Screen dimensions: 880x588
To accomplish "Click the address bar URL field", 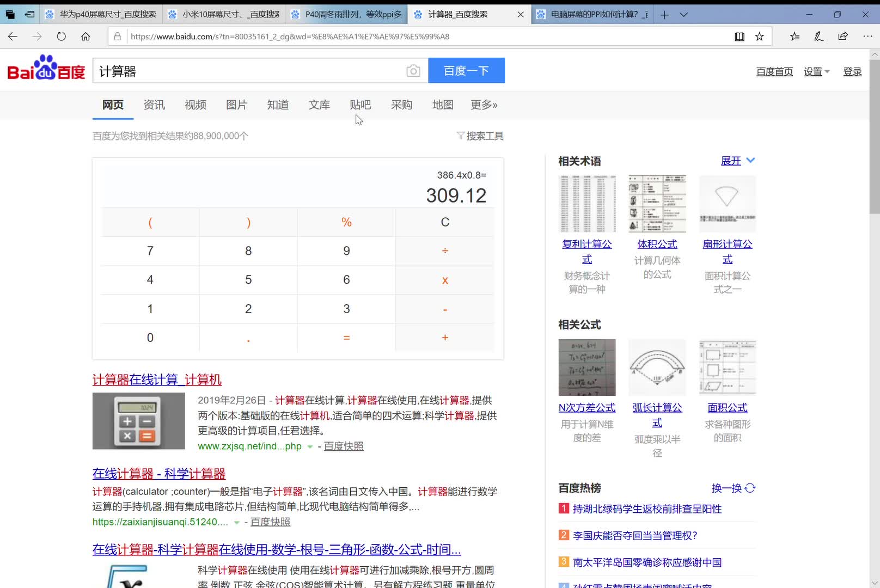I will point(427,36).
